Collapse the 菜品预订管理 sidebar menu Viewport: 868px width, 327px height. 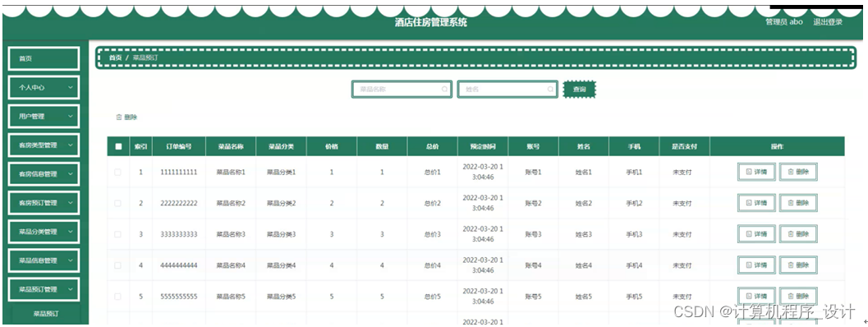[x=44, y=289]
